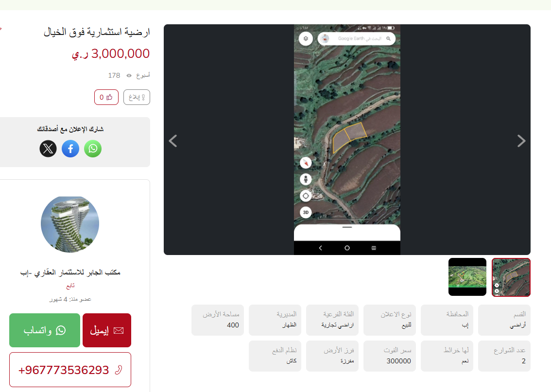551x392 pixels.
Task: Click the واتساب green contact button
Action: pyautogui.click(x=45, y=330)
